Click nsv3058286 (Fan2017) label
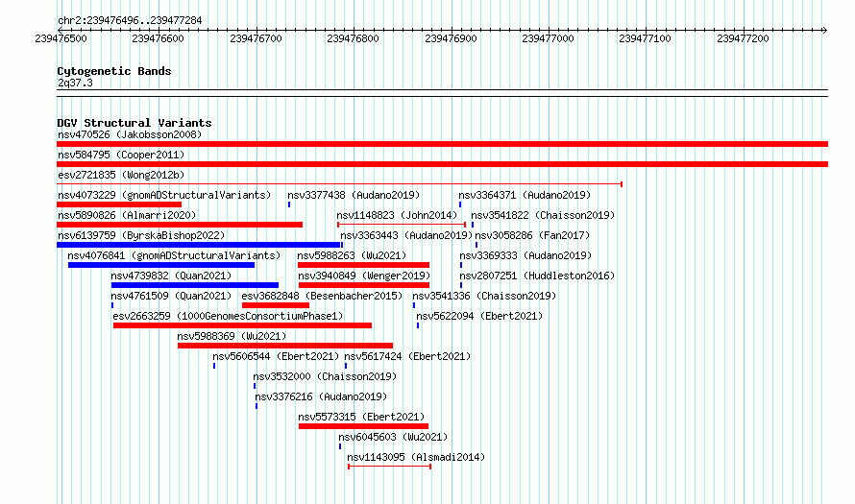The height and width of the screenshot is (504, 855). click(533, 235)
